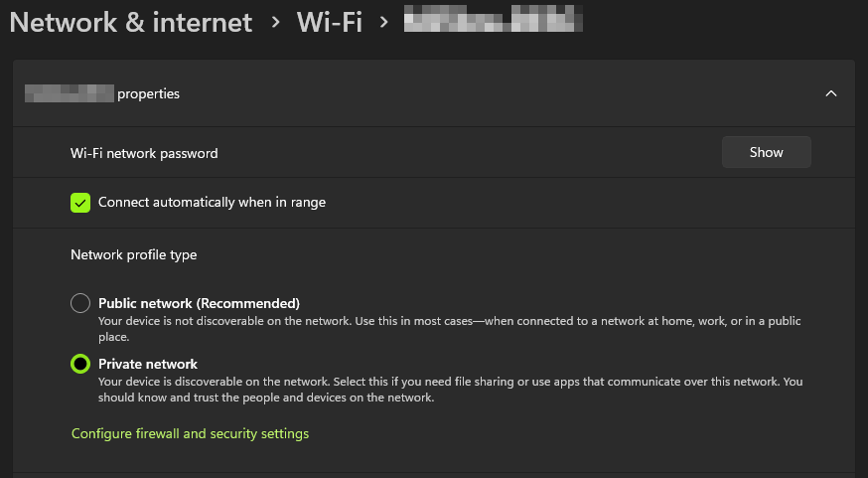The width and height of the screenshot is (868, 478).
Task: Select the Private network radio button
Action: tap(80, 364)
